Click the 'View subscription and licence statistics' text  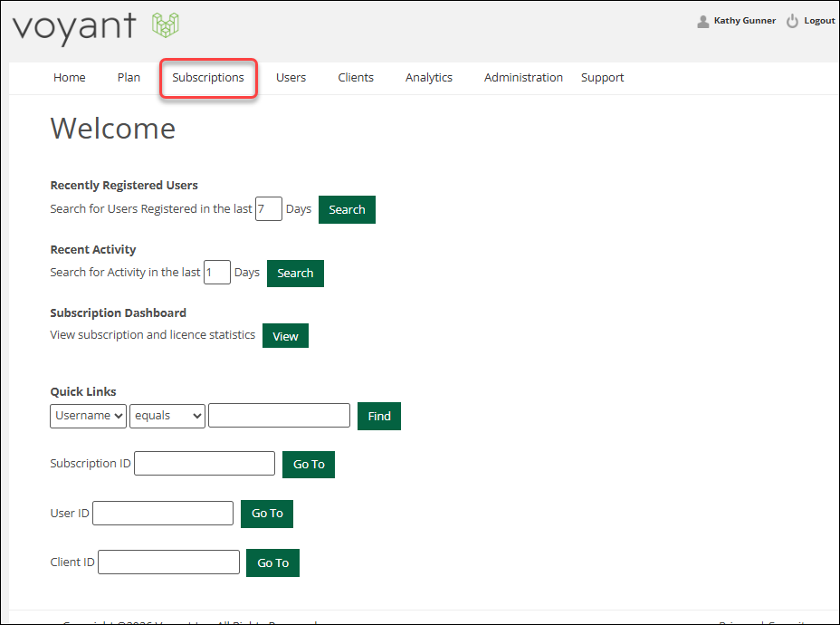pyautogui.click(x=153, y=335)
